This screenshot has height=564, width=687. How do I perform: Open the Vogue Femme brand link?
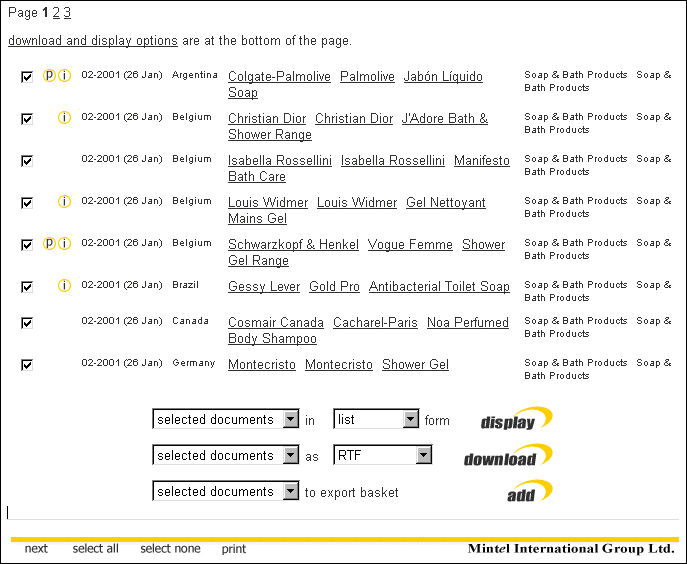(x=410, y=245)
